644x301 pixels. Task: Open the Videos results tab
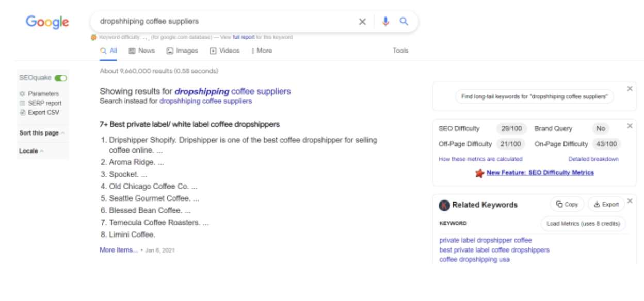coord(224,51)
